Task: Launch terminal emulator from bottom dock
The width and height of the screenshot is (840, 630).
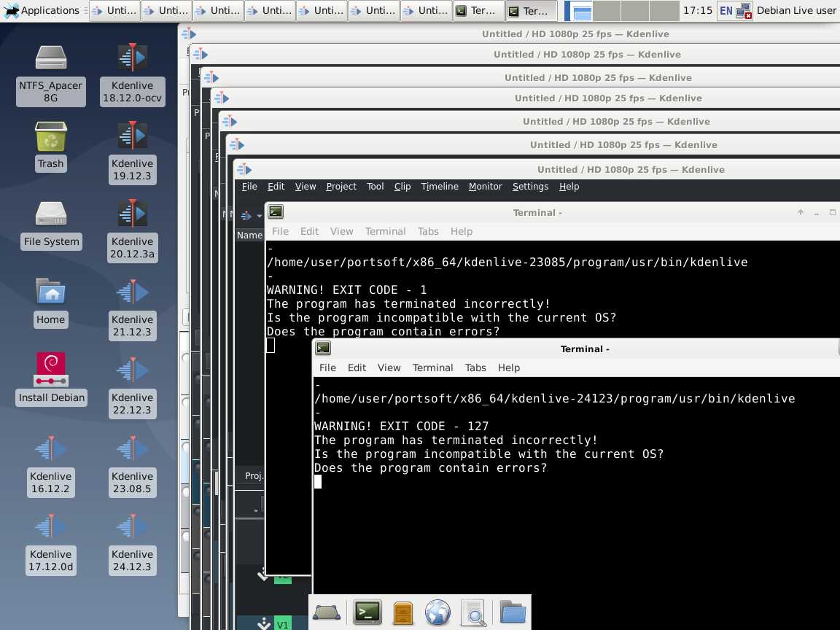Action: coord(367,612)
